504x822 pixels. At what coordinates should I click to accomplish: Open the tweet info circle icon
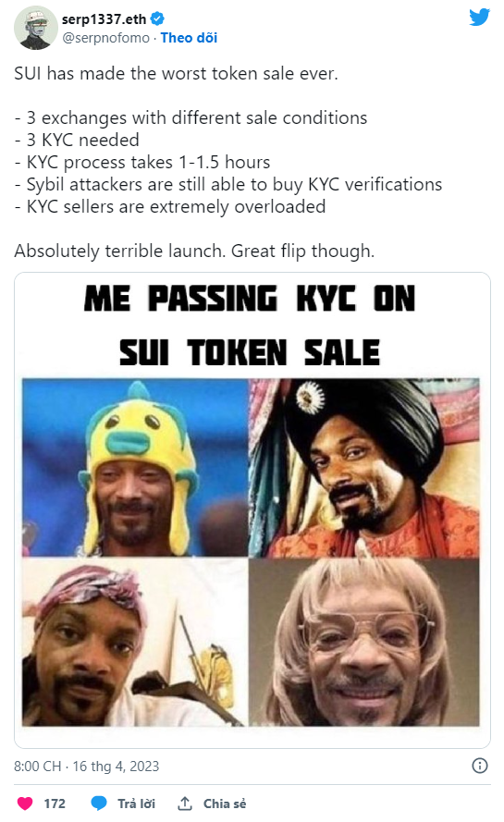point(479,766)
